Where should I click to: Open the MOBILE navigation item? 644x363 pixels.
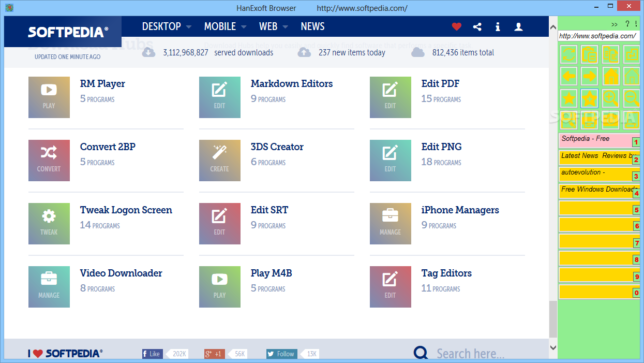point(220,26)
